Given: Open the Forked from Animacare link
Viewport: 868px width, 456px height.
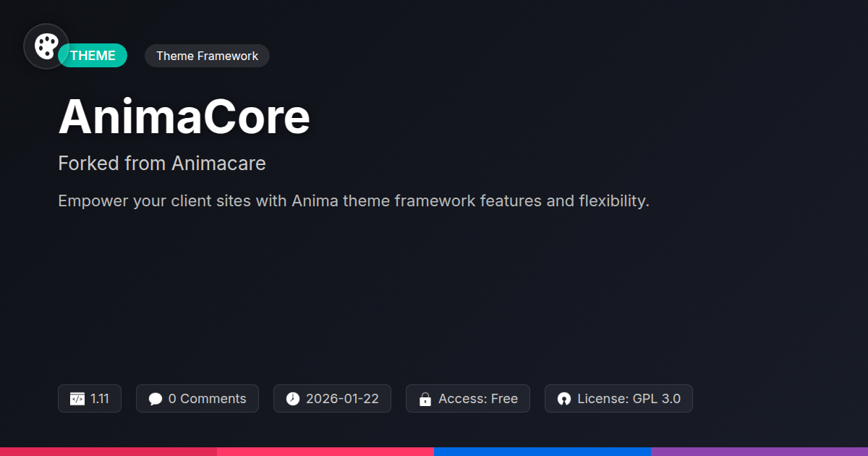Looking at the screenshot, I should [162, 164].
